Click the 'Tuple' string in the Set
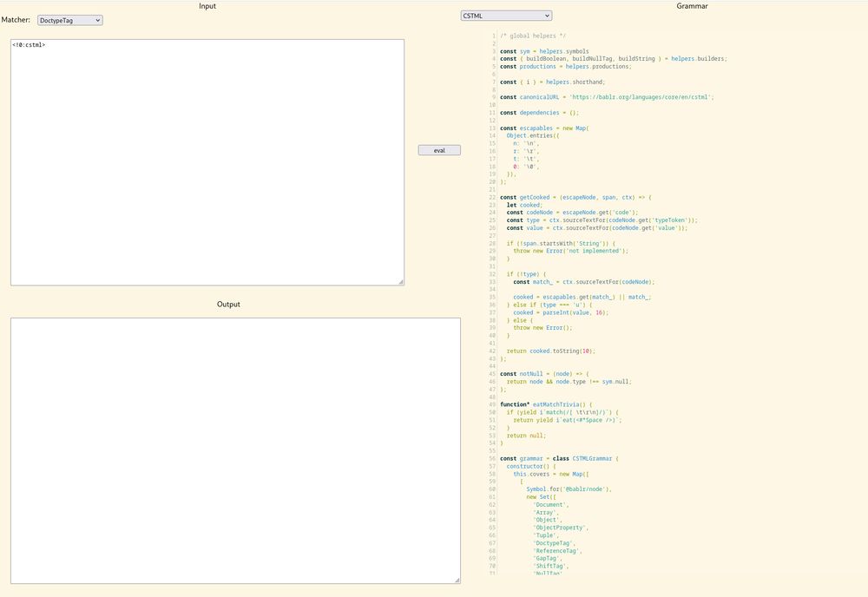 (546, 535)
